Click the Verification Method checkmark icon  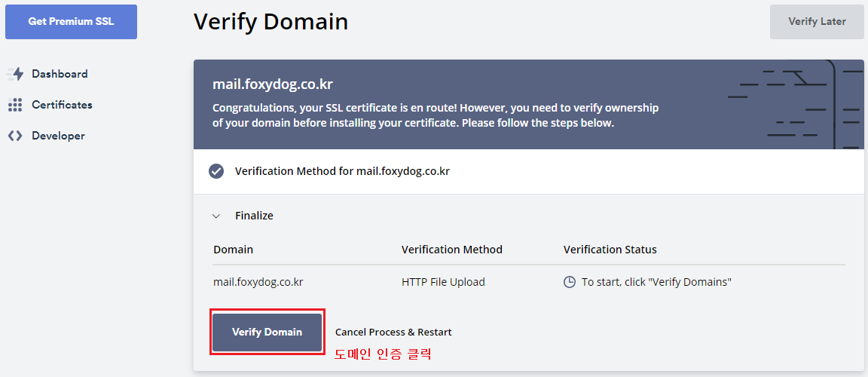(x=216, y=171)
